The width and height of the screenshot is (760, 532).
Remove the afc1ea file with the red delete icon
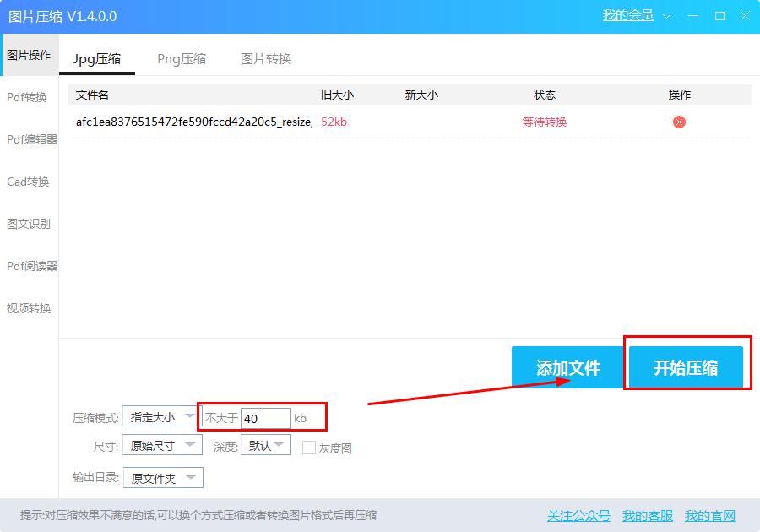679,122
